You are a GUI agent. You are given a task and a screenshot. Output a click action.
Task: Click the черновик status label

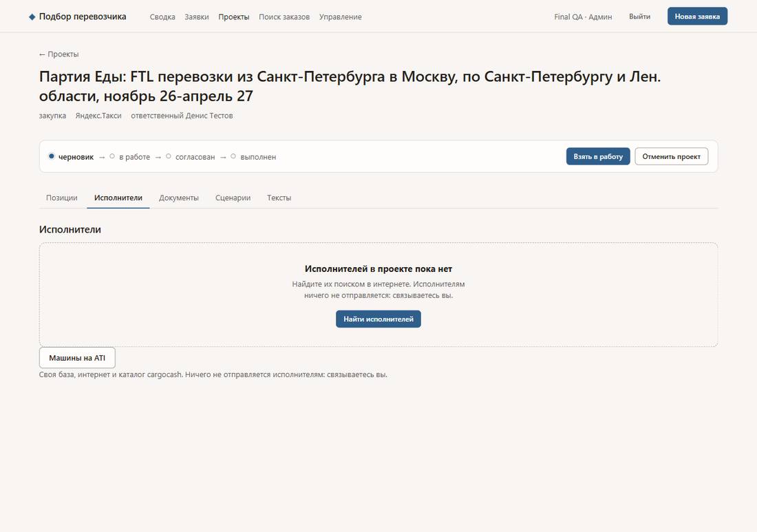(76, 157)
